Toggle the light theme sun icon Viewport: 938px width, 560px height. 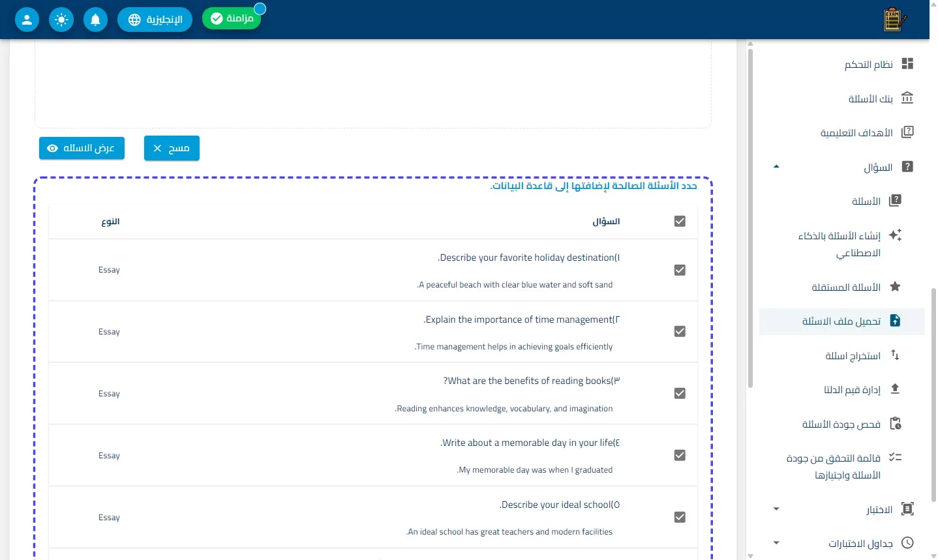(61, 20)
